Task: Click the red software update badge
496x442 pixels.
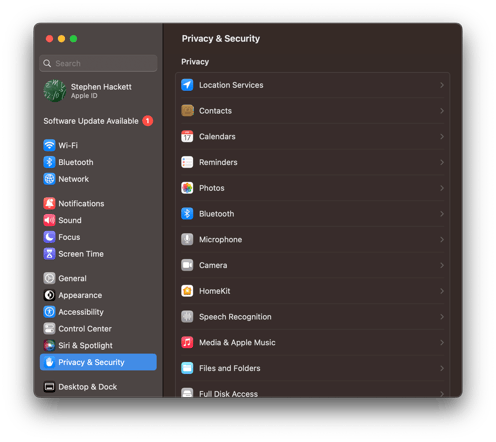Action: click(x=148, y=121)
